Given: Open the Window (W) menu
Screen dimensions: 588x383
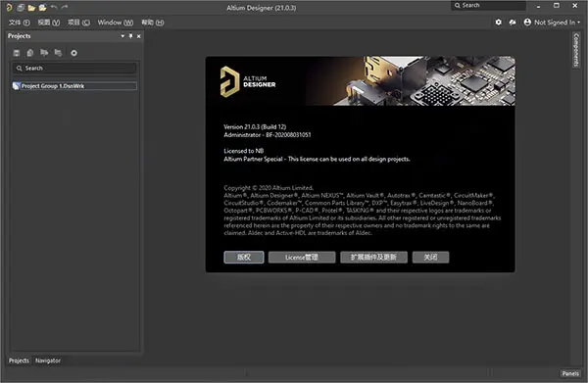Looking at the screenshot, I should pos(115,23).
